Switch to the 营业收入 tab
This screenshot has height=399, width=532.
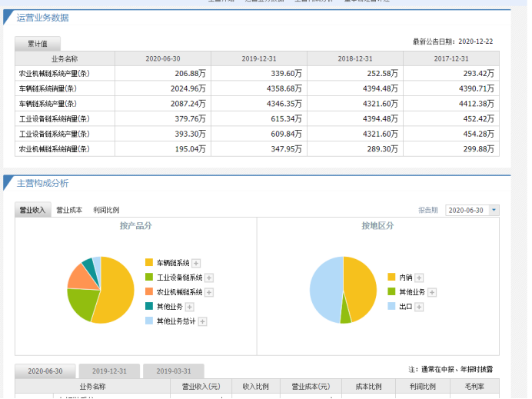click(x=32, y=210)
